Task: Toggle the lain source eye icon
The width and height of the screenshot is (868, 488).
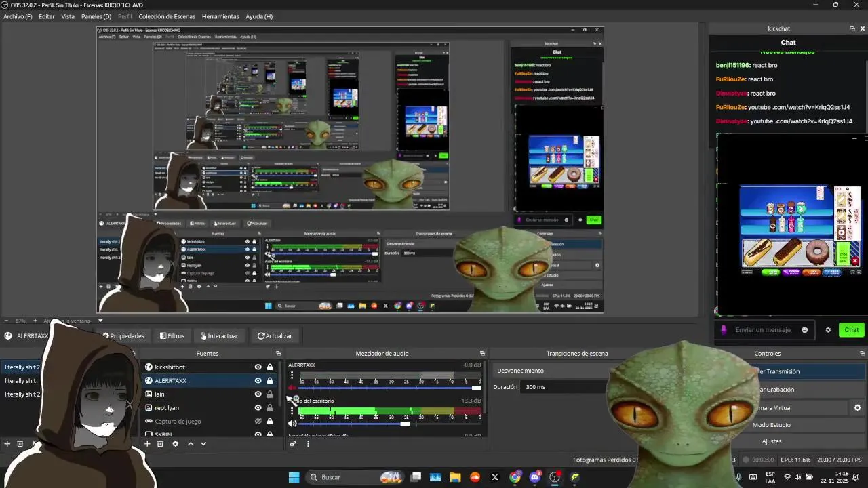Action: [258, 394]
